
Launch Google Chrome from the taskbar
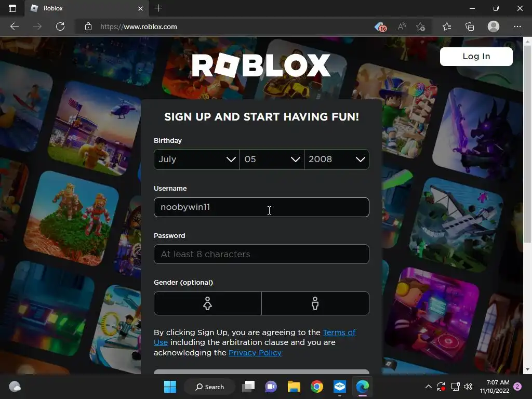(317, 387)
